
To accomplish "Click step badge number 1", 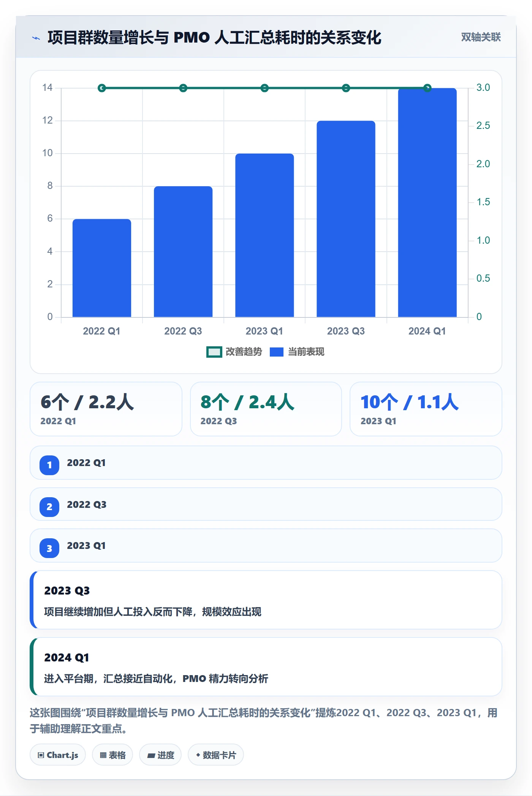I will pos(49,465).
